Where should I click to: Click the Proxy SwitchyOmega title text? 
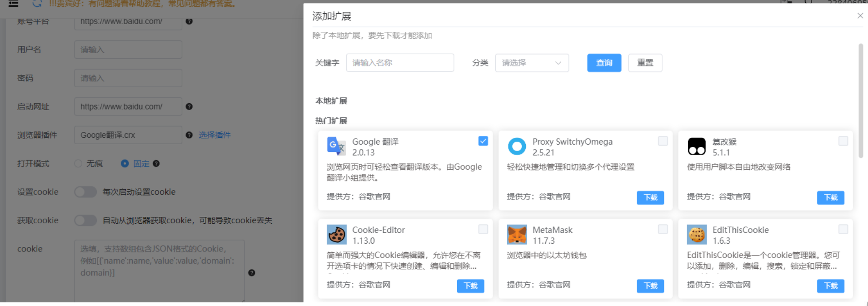tap(573, 142)
